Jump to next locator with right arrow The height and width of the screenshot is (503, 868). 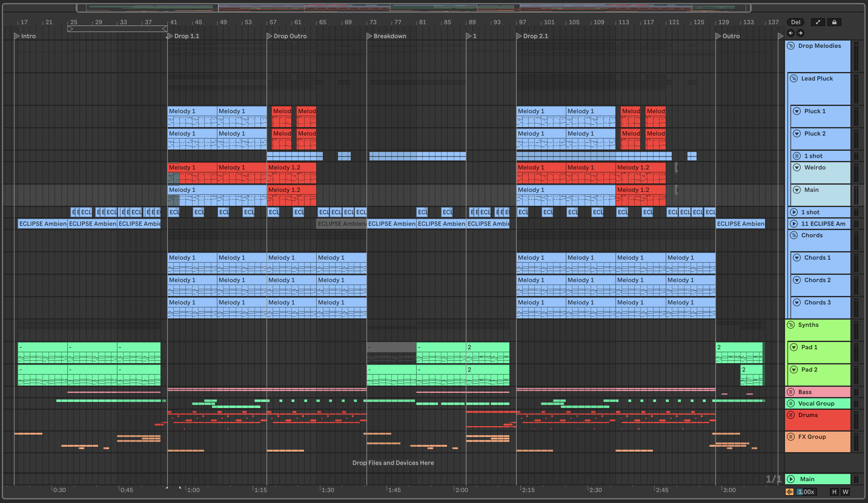[x=800, y=33]
